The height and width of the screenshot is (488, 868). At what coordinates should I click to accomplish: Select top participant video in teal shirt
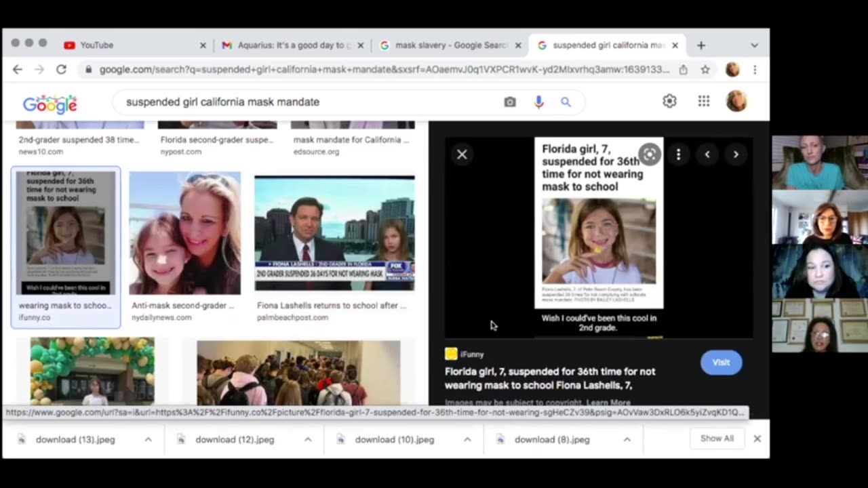pyautogui.click(x=819, y=163)
